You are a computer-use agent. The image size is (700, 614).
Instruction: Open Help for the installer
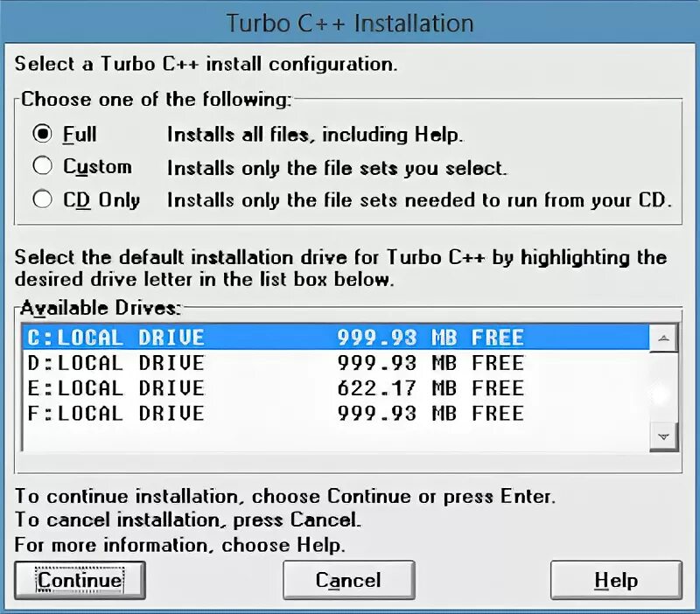(x=616, y=580)
